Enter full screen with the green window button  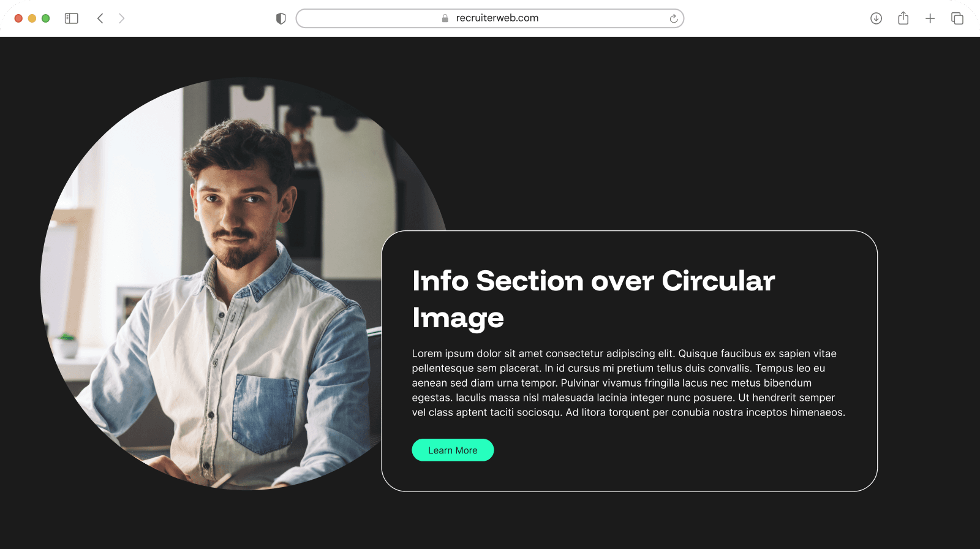click(x=45, y=18)
